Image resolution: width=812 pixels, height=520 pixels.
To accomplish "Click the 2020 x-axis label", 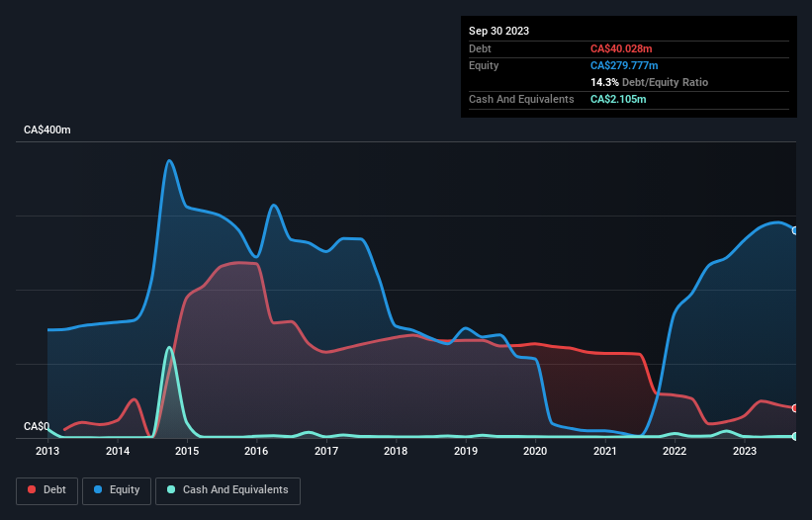I will click(535, 451).
